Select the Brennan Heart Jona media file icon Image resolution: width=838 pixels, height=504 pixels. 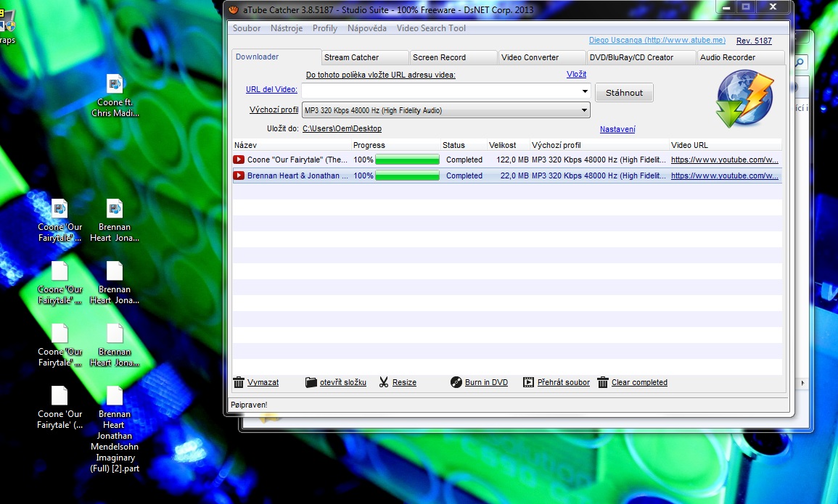coord(115,220)
